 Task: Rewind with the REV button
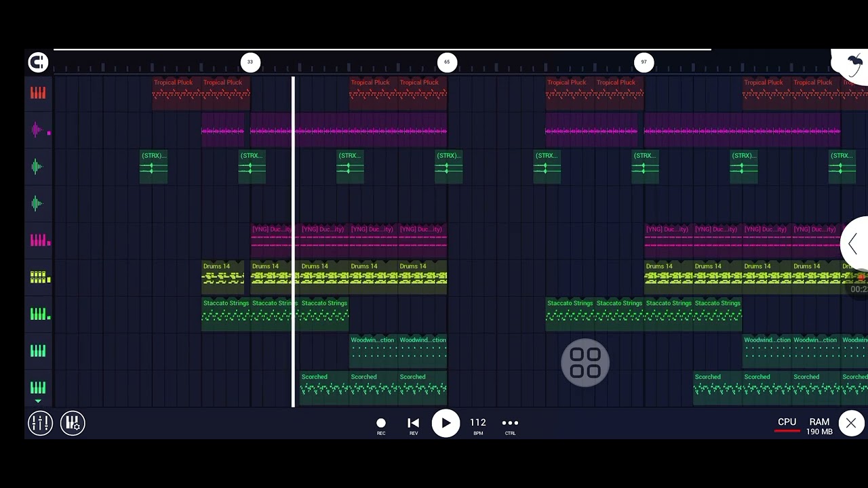point(414,425)
